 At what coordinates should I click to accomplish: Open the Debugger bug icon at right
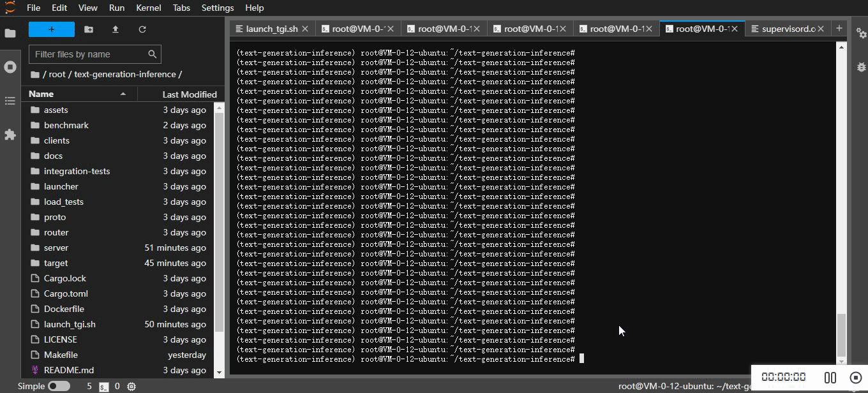(x=861, y=67)
